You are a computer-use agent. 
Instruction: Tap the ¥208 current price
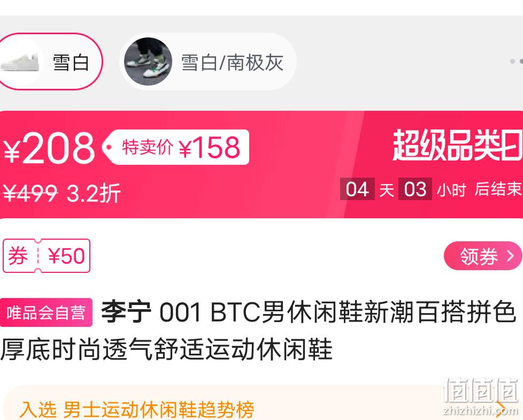point(50,147)
